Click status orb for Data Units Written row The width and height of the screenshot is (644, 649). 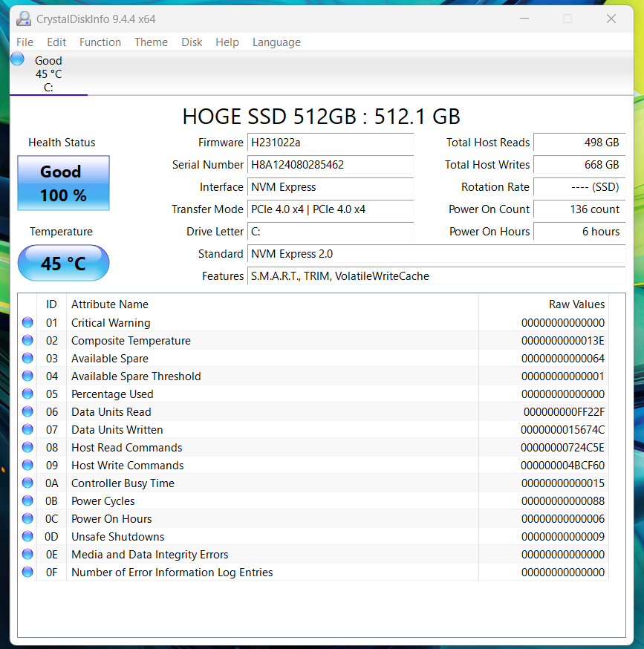[27, 429]
